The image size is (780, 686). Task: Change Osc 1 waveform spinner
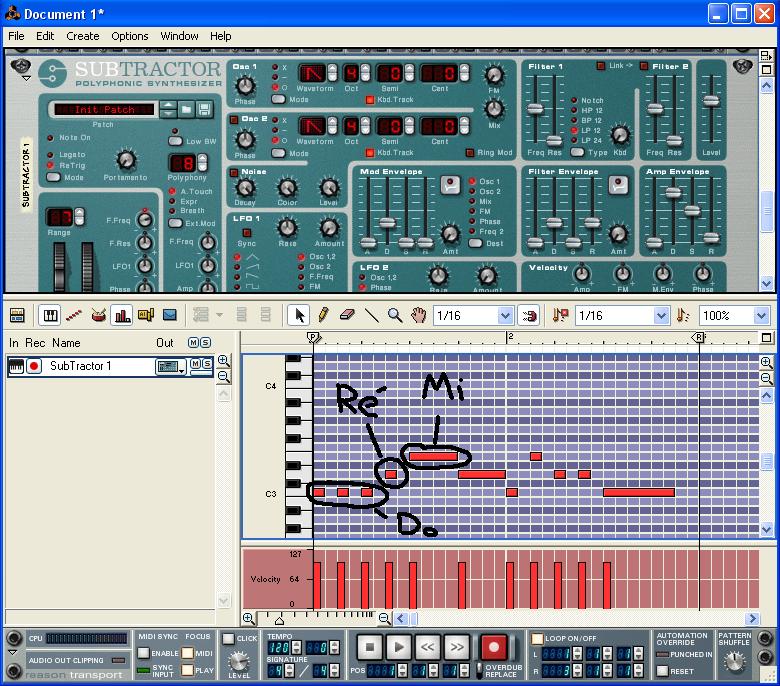(332, 73)
